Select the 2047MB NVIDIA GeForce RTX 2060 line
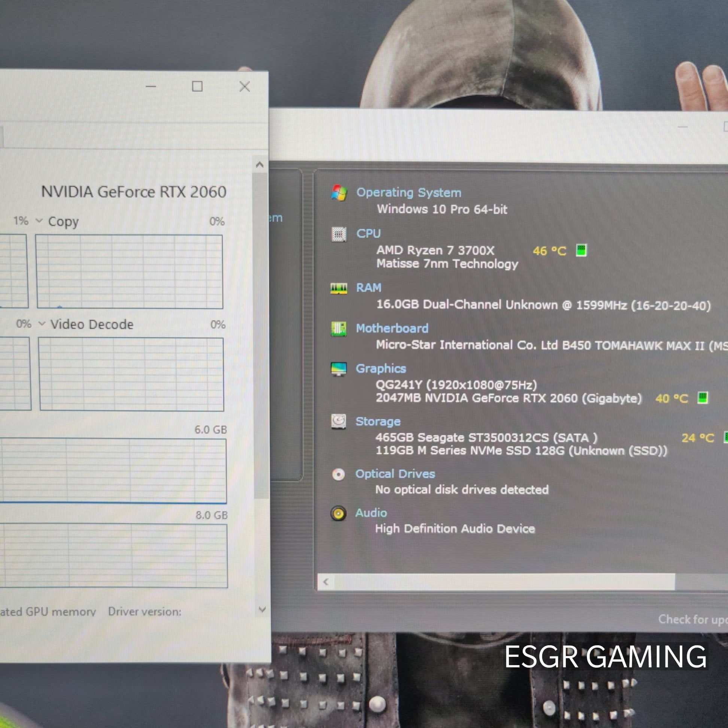The width and height of the screenshot is (728, 728). (509, 398)
